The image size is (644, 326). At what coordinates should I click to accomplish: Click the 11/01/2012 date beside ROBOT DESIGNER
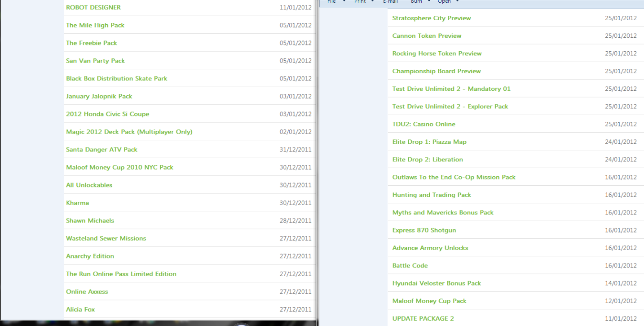point(296,8)
